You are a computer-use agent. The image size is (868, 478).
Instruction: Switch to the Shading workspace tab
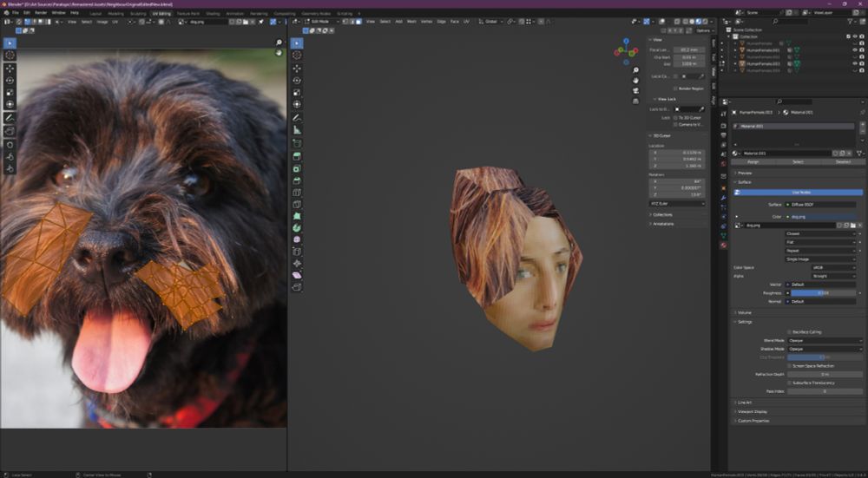click(x=213, y=13)
